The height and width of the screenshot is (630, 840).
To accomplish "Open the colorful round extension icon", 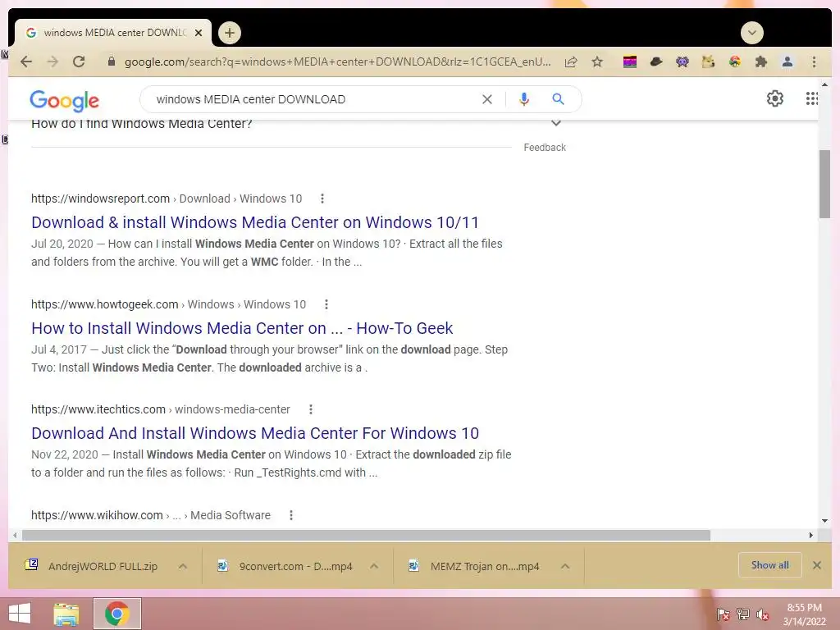I will coord(735,62).
